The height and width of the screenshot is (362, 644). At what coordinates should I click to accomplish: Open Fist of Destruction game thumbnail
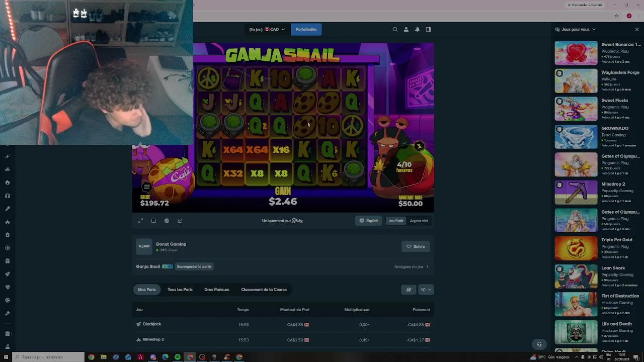(x=576, y=304)
